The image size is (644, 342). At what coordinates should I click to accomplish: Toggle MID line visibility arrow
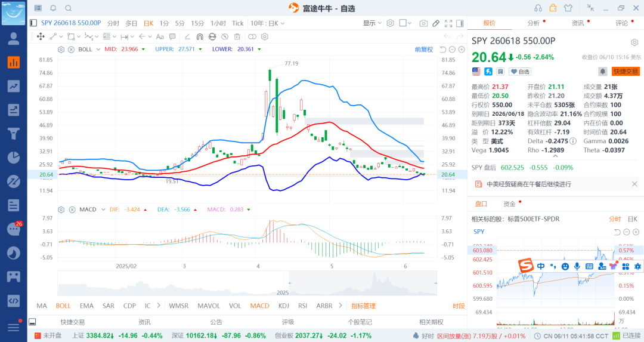(x=143, y=50)
